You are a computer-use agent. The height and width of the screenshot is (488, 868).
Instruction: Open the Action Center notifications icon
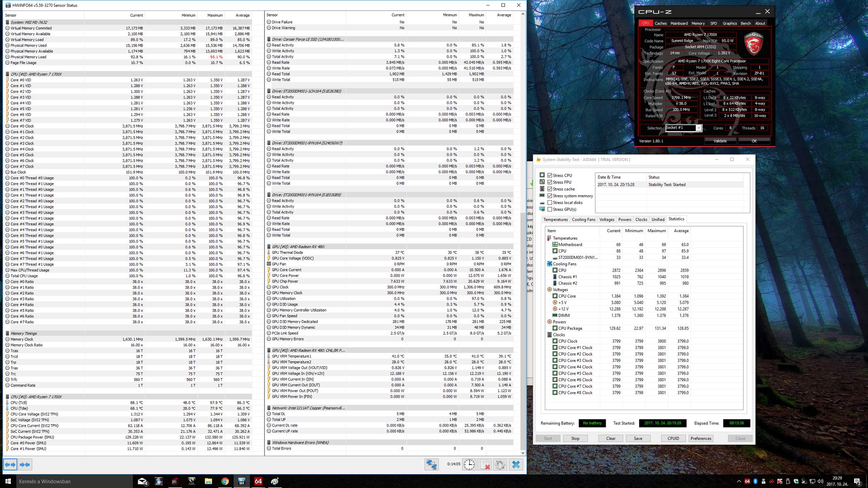858,481
